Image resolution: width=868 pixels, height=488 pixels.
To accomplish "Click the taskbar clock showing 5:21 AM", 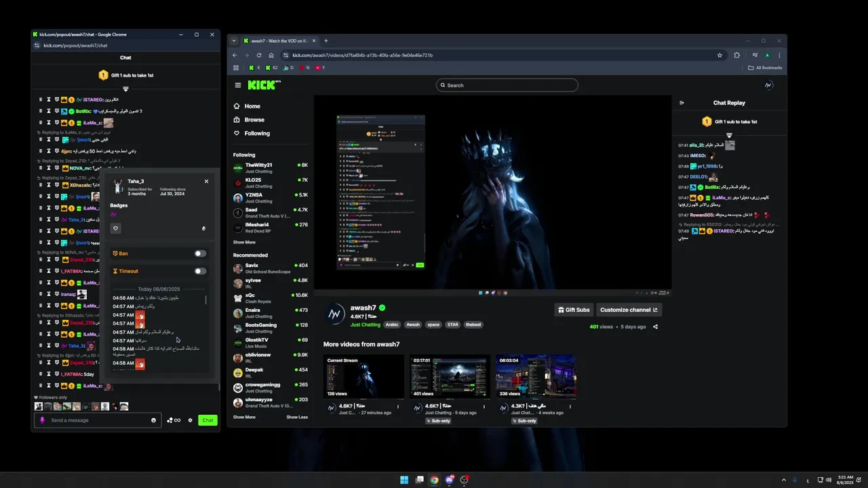I will [x=845, y=480].
